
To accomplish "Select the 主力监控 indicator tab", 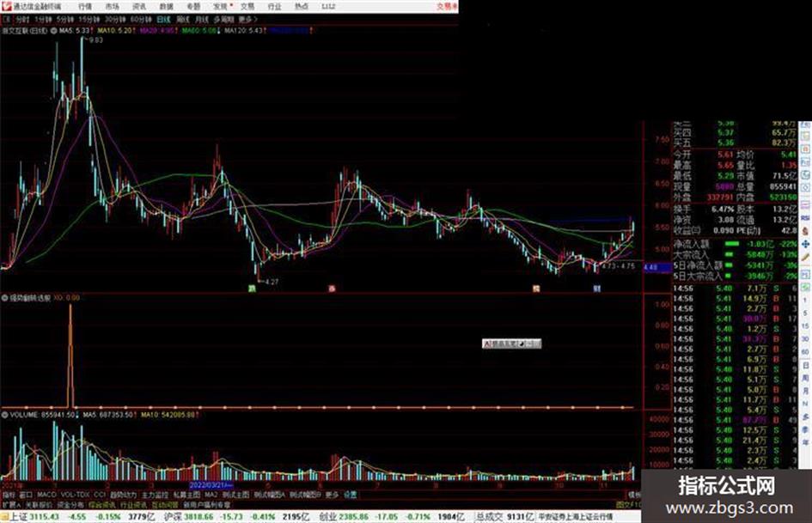I will tap(155, 495).
